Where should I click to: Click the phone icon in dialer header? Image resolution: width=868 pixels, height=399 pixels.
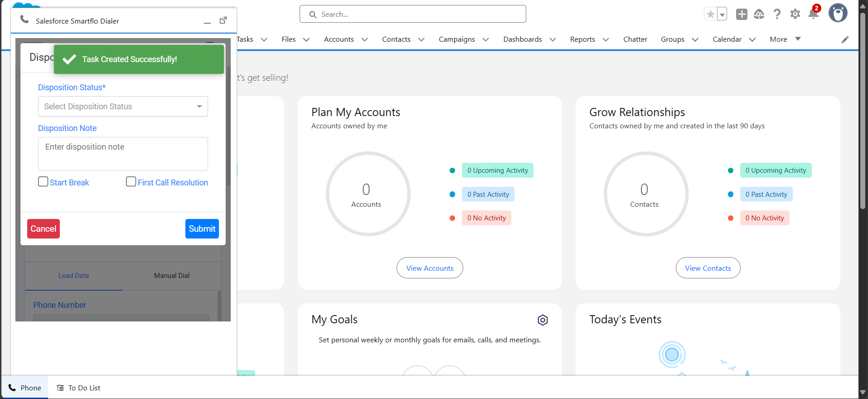[24, 19]
